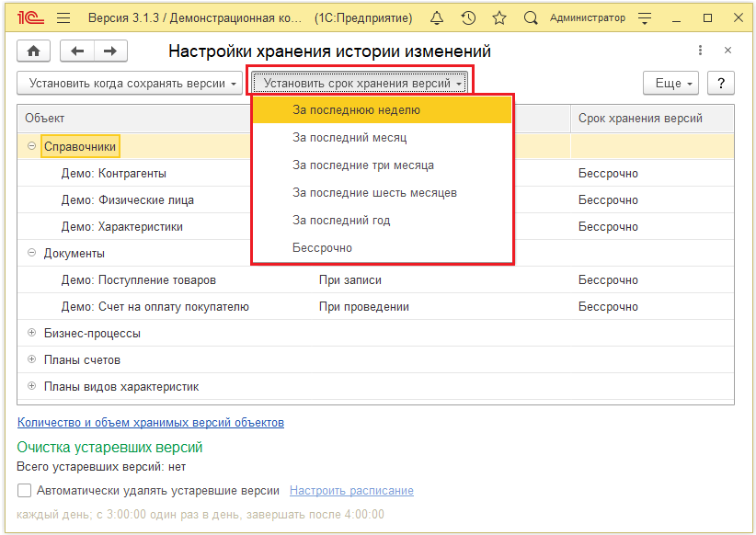The width and height of the screenshot is (756, 535).
Task: Select 'Планы видов характеристик' row label
Action: coord(121,387)
